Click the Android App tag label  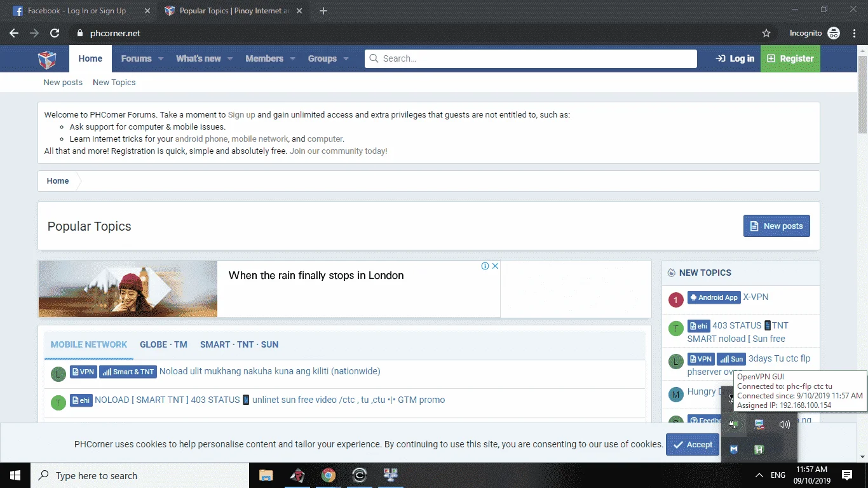tap(714, 297)
